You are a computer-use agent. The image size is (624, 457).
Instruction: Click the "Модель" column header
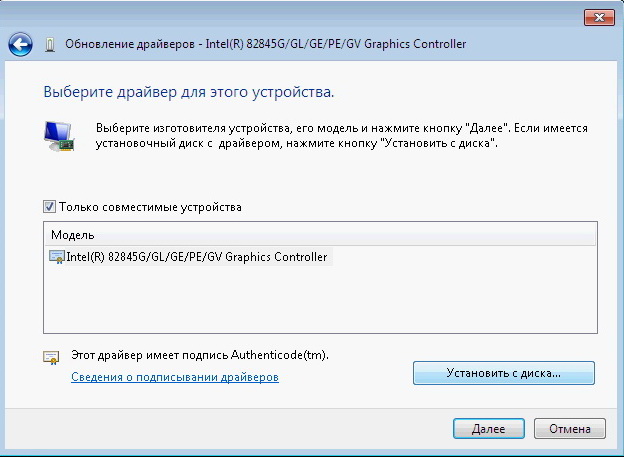73,234
